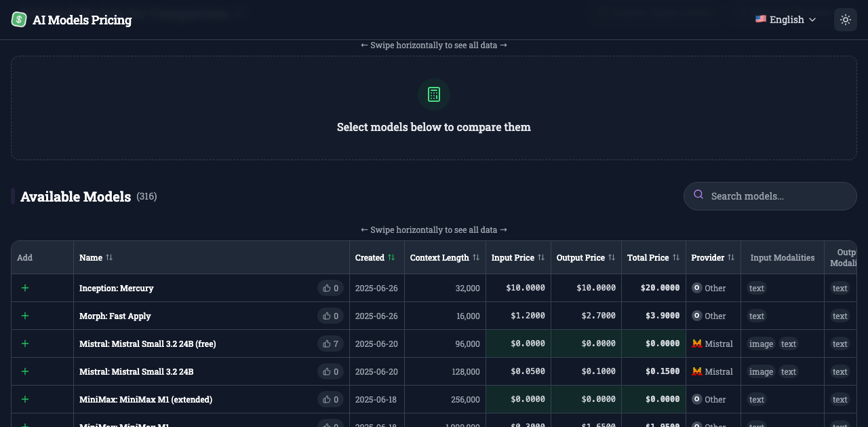Click the (316) models count
The height and width of the screenshot is (427, 868).
pyautogui.click(x=146, y=196)
